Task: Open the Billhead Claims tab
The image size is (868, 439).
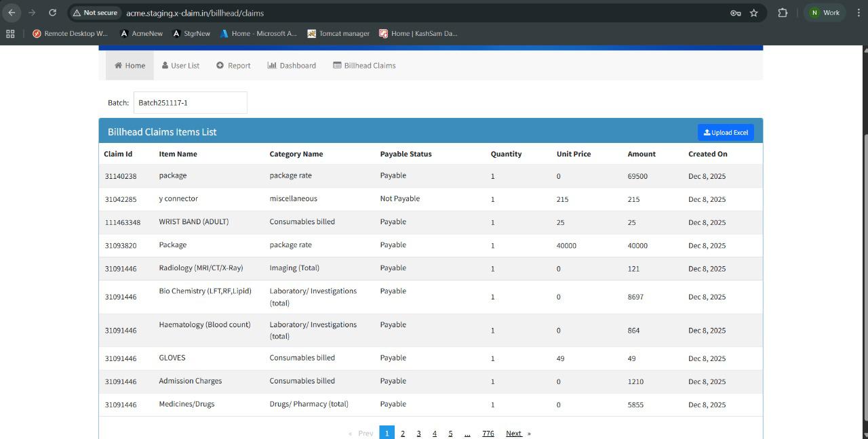Action: click(x=364, y=66)
